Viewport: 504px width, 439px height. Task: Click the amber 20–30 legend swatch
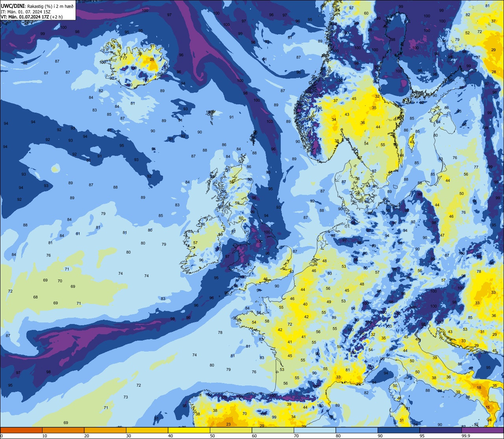pyautogui.click(x=105, y=430)
